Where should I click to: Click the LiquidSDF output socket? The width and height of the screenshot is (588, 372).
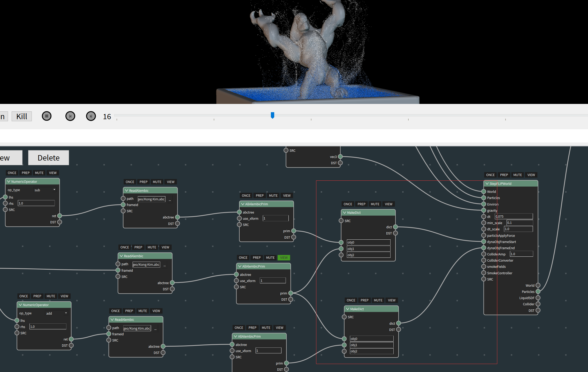pos(538,298)
